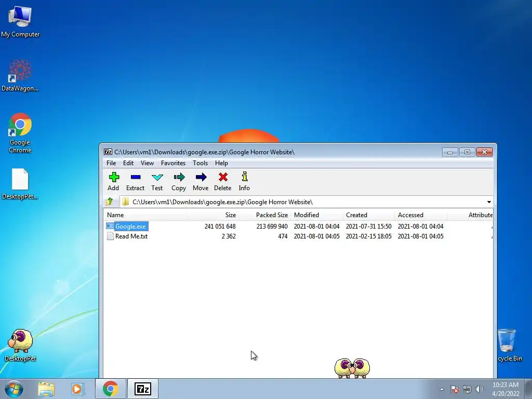Screen dimensions: 532x399
Task: Sort by the Created column header
Action: (369, 215)
